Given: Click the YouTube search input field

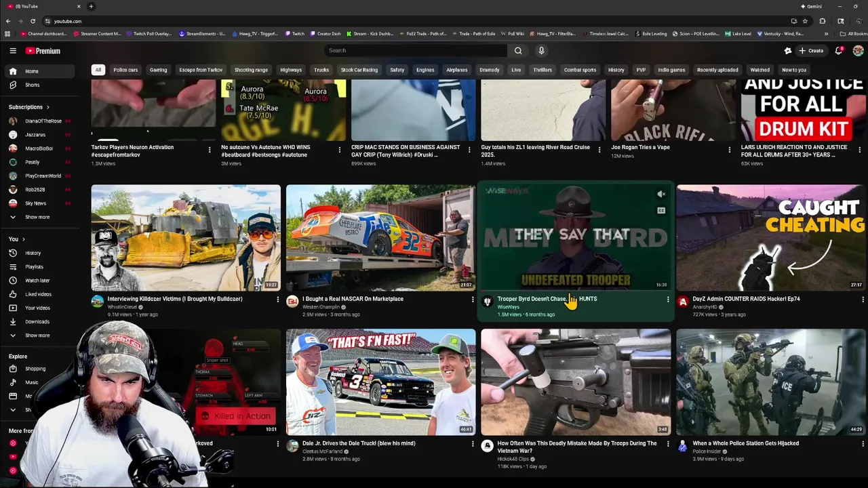Looking at the screenshot, I should [x=415, y=51].
